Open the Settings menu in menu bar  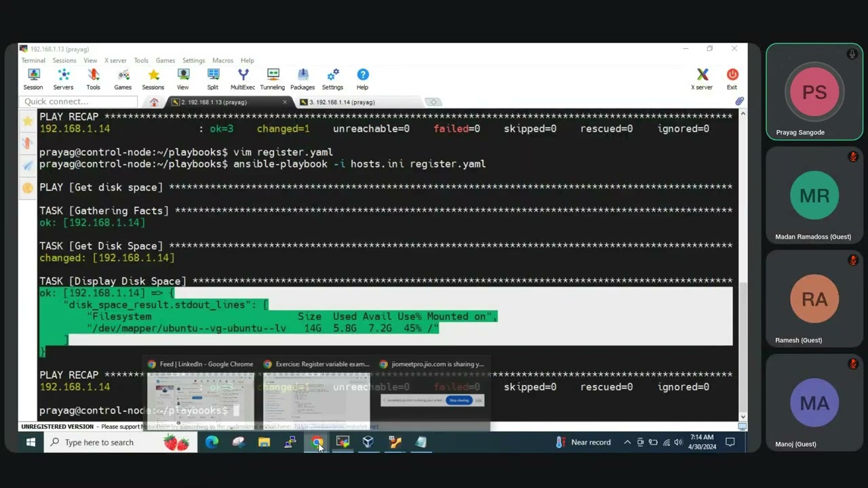click(193, 60)
